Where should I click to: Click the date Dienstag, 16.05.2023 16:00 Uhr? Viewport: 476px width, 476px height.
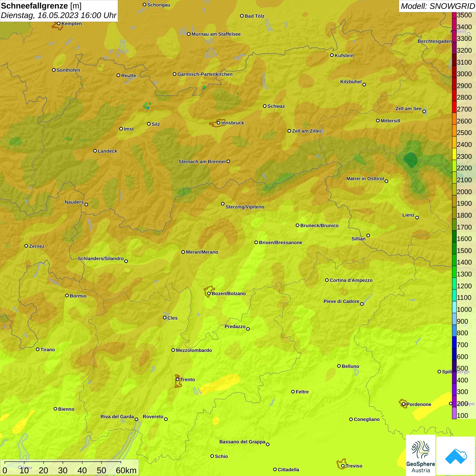pyautogui.click(x=58, y=16)
